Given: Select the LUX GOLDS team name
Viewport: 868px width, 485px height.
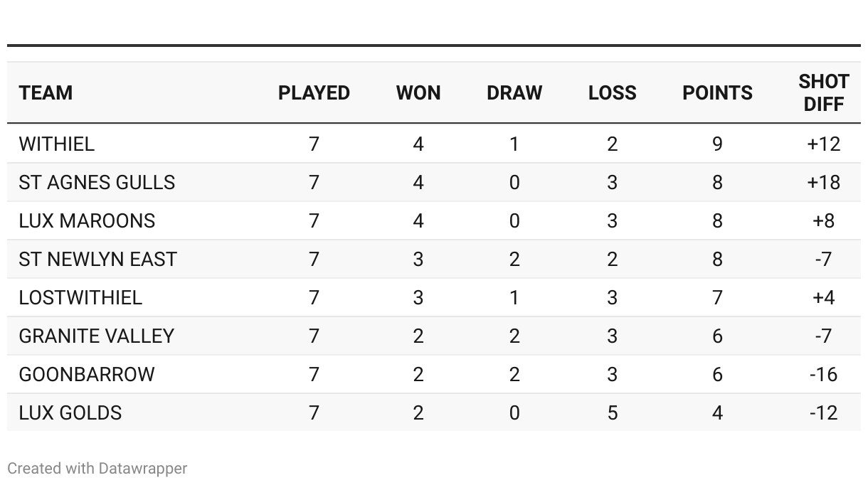Looking at the screenshot, I should coord(70,413).
